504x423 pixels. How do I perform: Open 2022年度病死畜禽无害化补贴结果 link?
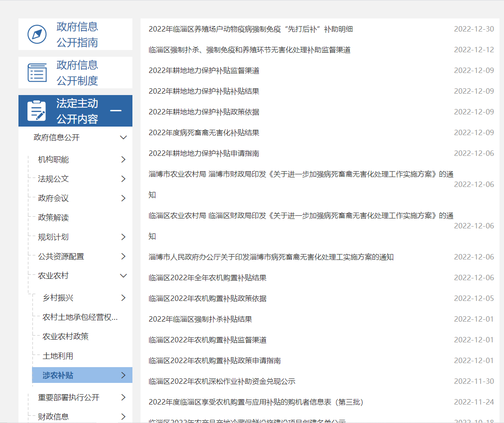[x=204, y=132]
